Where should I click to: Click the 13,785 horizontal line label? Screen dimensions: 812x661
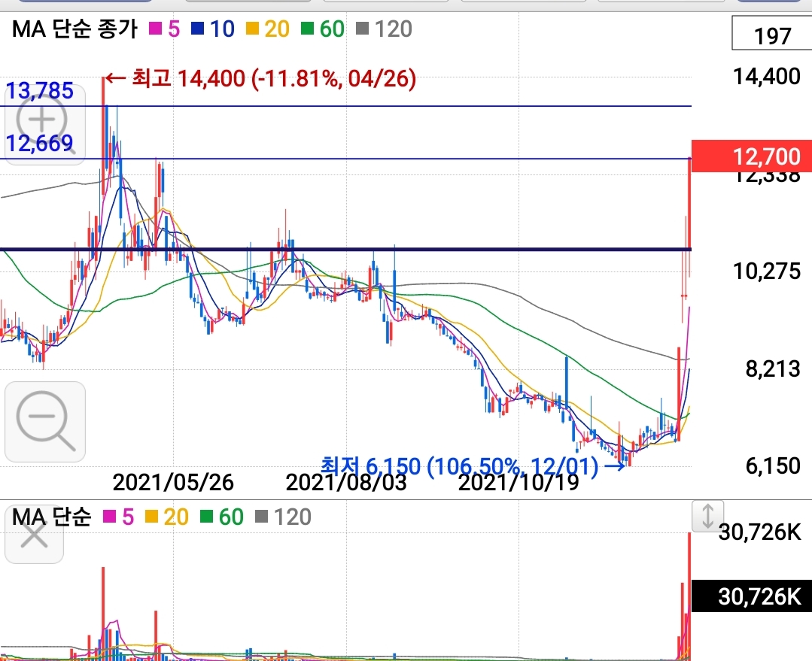pos(39,91)
